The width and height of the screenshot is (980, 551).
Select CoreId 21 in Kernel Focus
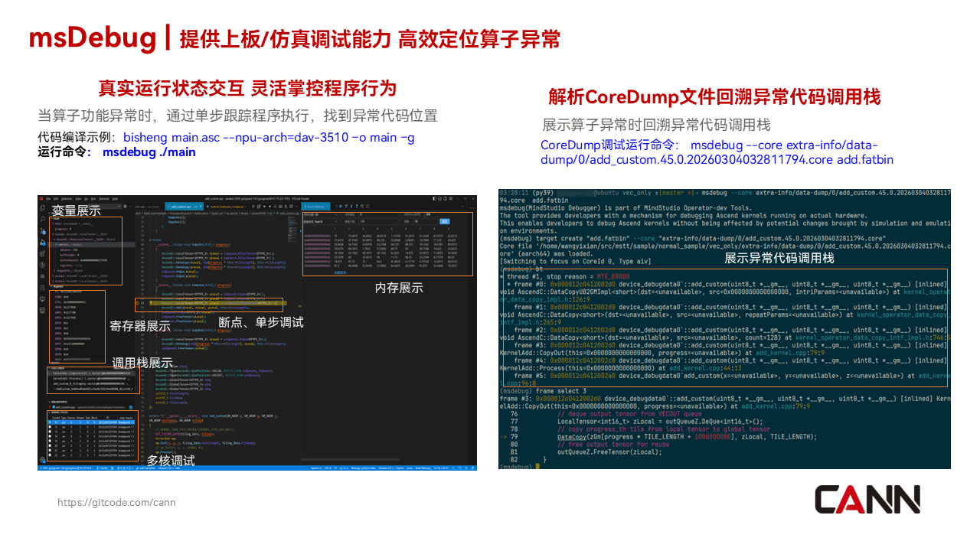92,449
